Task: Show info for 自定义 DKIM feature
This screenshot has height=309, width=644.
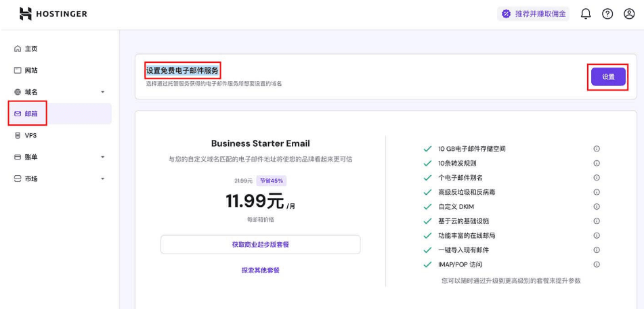Action: [597, 206]
